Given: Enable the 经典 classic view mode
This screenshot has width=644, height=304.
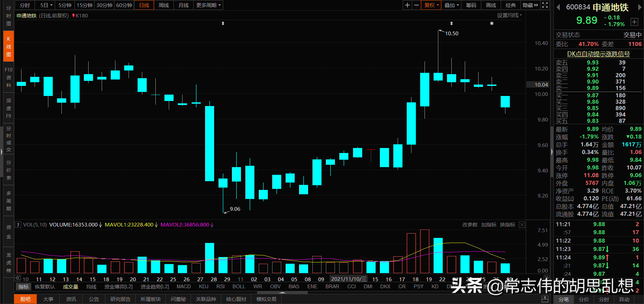Looking at the screenshot, I should (x=510, y=5).
